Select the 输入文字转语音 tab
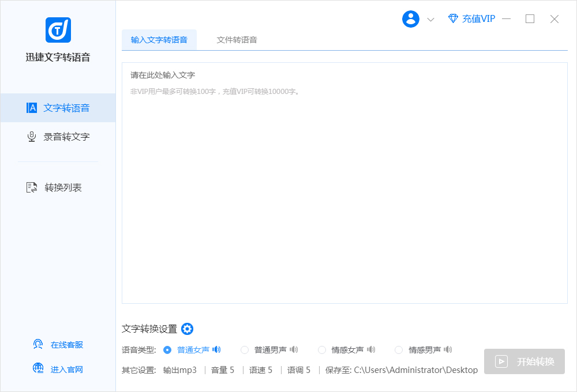This screenshot has height=392, width=577. 159,40
